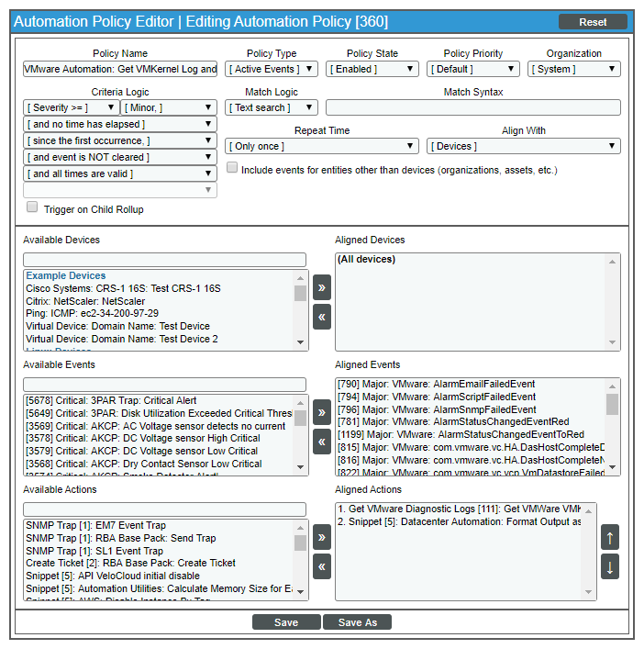This screenshot has width=644, height=649.
Task: Click the Policy Name field
Action: [120, 69]
